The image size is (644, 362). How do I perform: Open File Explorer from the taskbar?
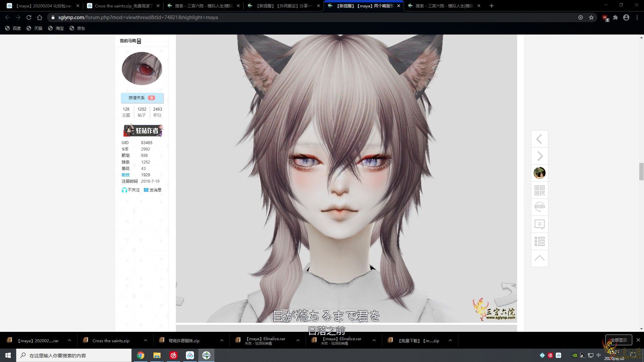point(157,355)
